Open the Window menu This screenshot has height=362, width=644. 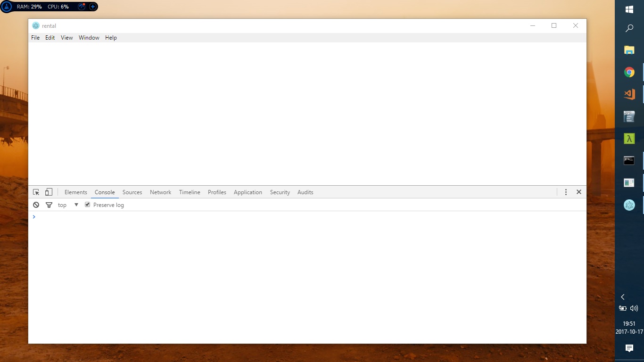(x=89, y=38)
